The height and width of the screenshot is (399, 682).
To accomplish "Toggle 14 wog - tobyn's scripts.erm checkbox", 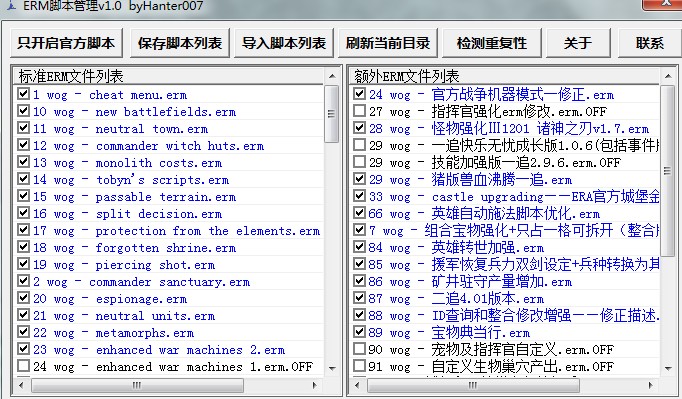I will [x=23, y=179].
